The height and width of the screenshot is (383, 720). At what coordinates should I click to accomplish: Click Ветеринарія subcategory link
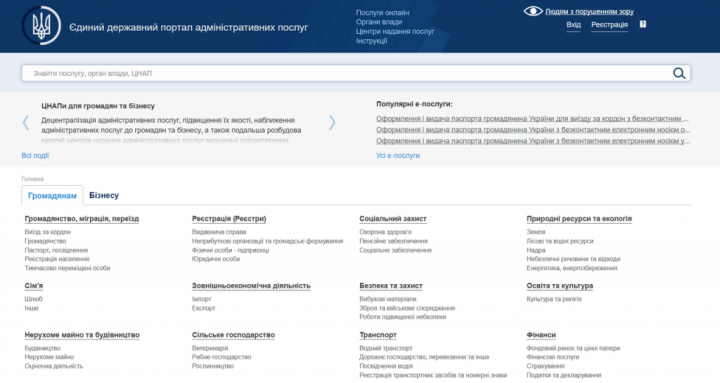tap(210, 348)
